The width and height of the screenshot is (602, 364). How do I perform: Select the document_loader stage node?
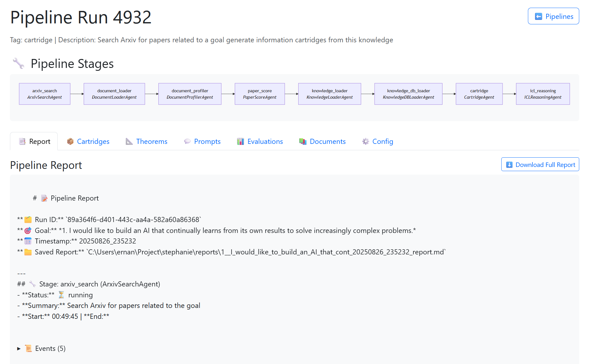click(114, 94)
